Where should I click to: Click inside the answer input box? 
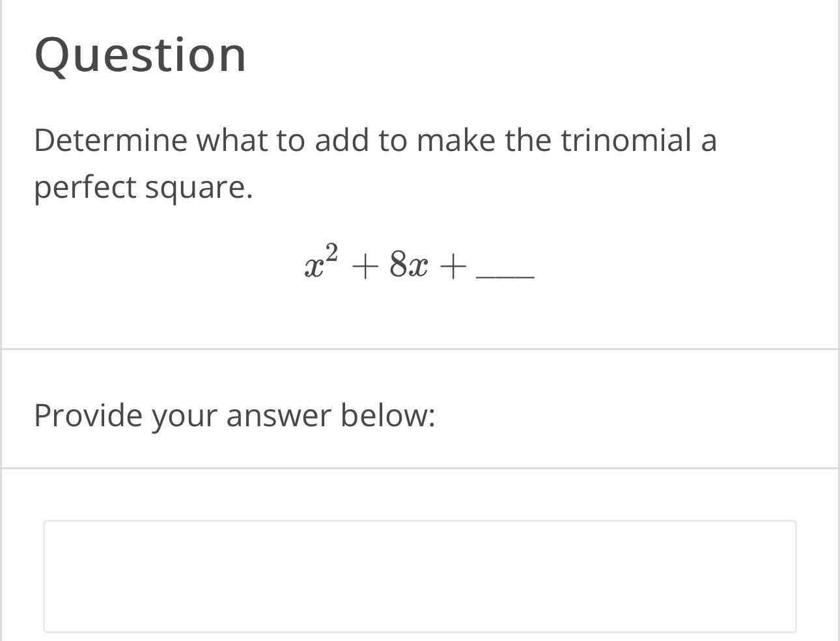point(420,576)
